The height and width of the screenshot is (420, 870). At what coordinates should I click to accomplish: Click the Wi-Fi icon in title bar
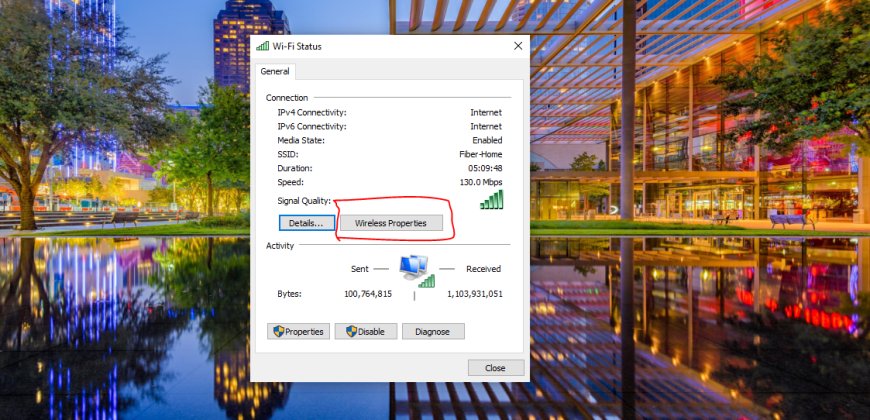tap(262, 46)
